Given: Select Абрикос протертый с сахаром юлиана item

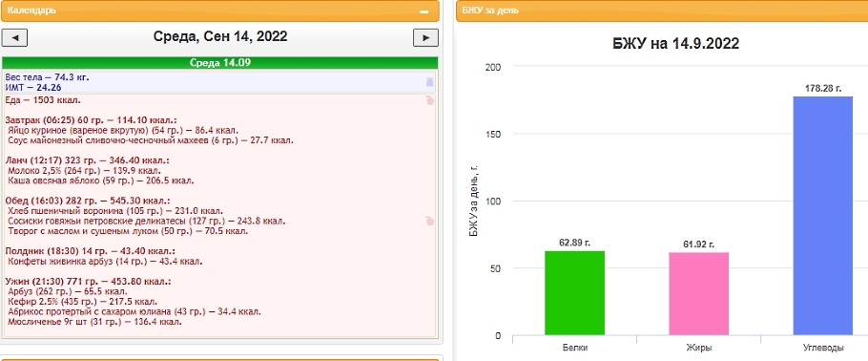Looking at the screenshot, I should (135, 311).
